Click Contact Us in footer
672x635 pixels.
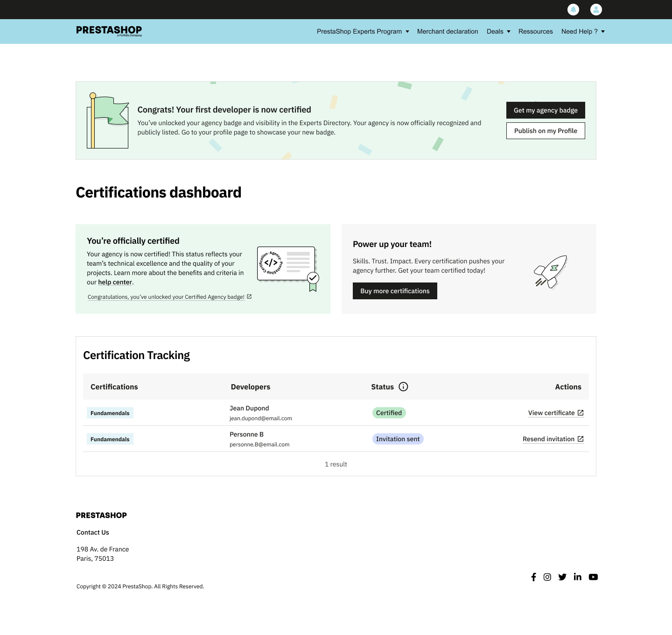tap(93, 532)
